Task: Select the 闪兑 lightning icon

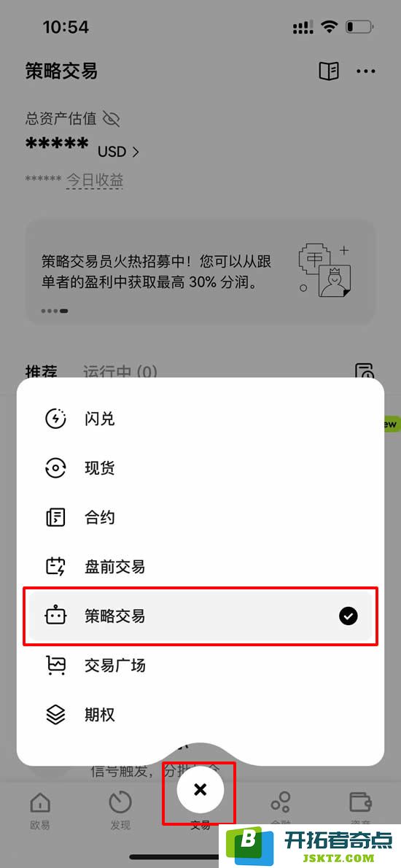Action: pos(55,419)
